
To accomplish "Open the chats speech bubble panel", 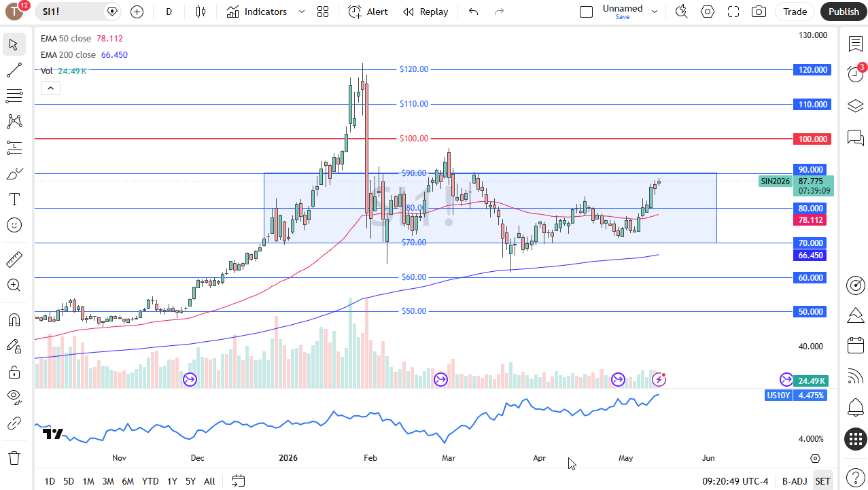I will [855, 137].
